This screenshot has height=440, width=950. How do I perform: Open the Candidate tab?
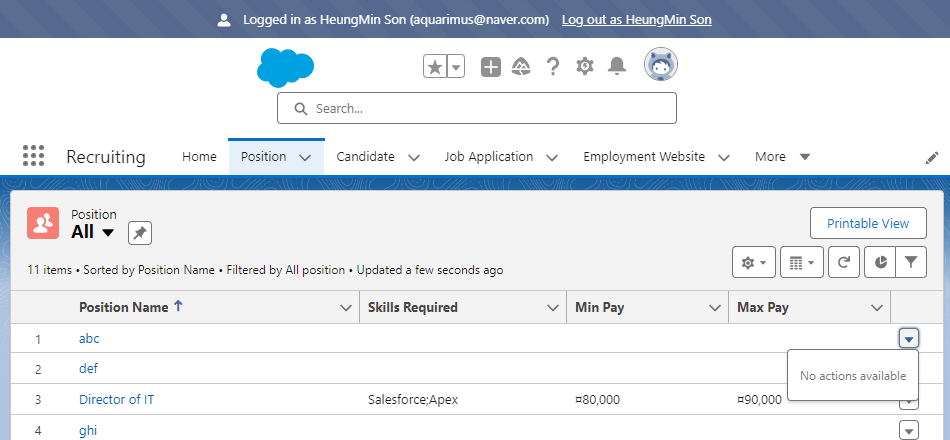coord(365,156)
